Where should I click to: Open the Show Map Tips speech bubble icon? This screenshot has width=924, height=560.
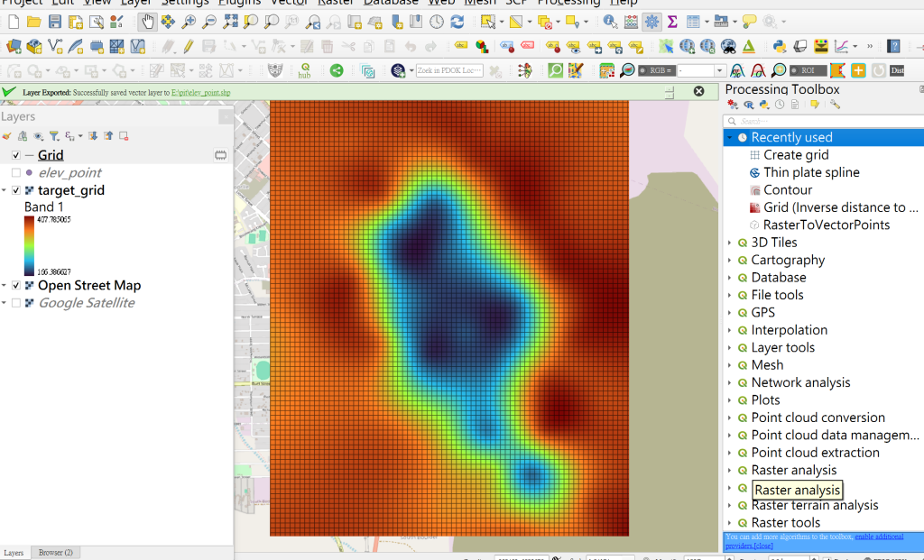(749, 23)
